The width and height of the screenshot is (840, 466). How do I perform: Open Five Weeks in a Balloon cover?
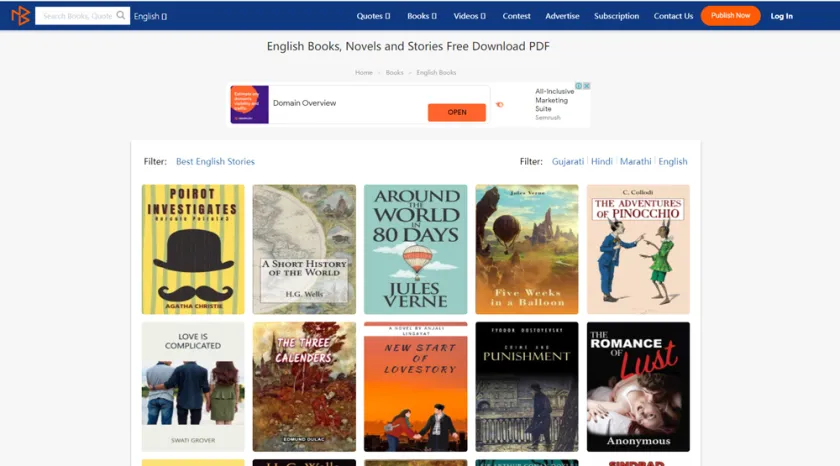click(x=527, y=249)
